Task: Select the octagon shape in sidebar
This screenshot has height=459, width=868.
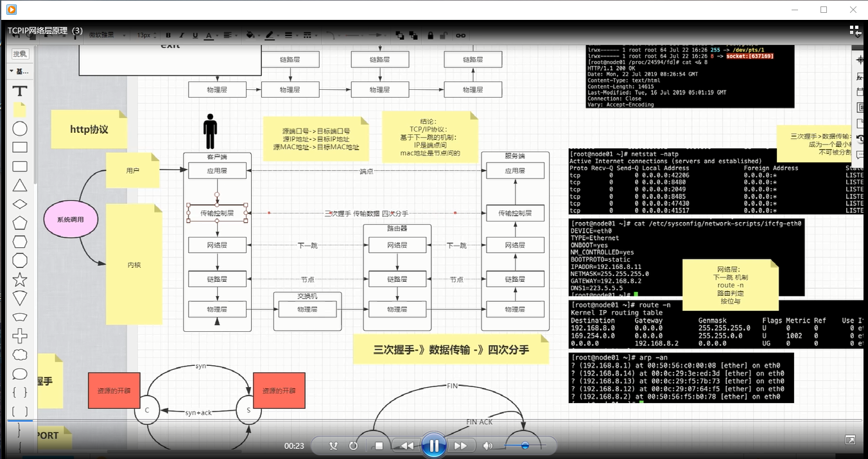Action: (21, 260)
